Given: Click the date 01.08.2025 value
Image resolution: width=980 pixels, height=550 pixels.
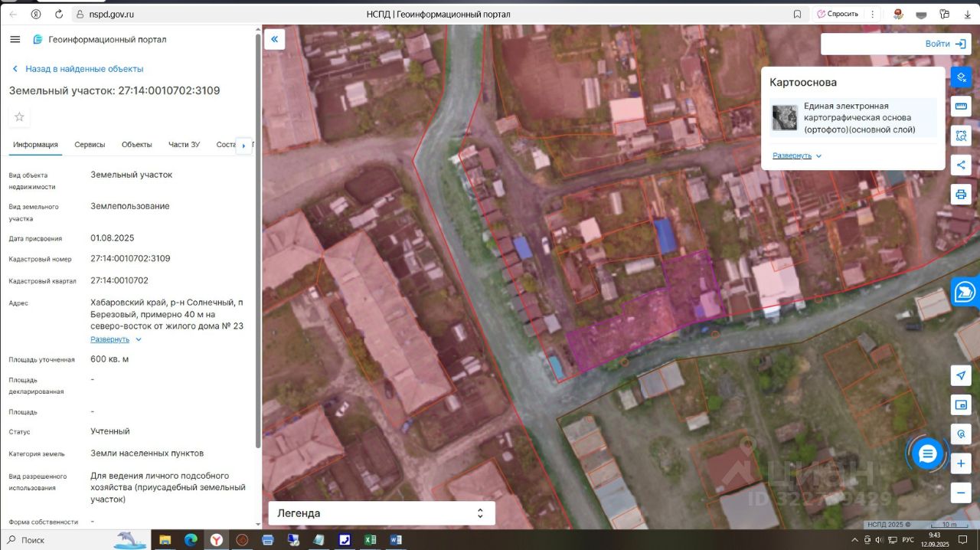Looking at the screenshot, I should click(x=112, y=238).
